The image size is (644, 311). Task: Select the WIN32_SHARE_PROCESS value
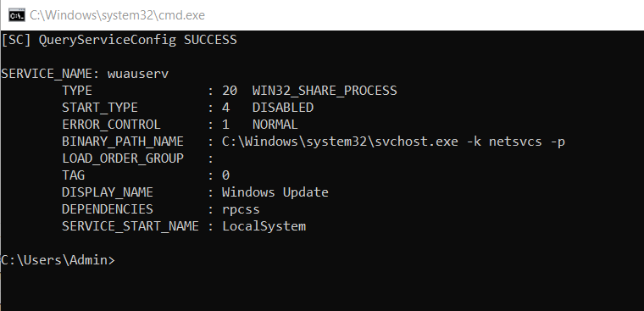(325, 91)
